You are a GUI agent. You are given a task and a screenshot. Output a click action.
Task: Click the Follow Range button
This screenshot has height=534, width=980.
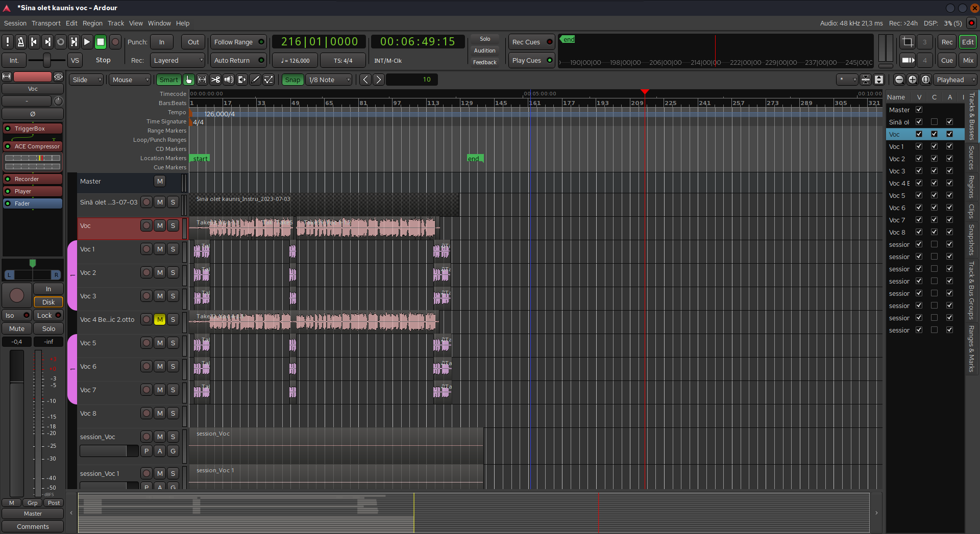pyautogui.click(x=238, y=42)
